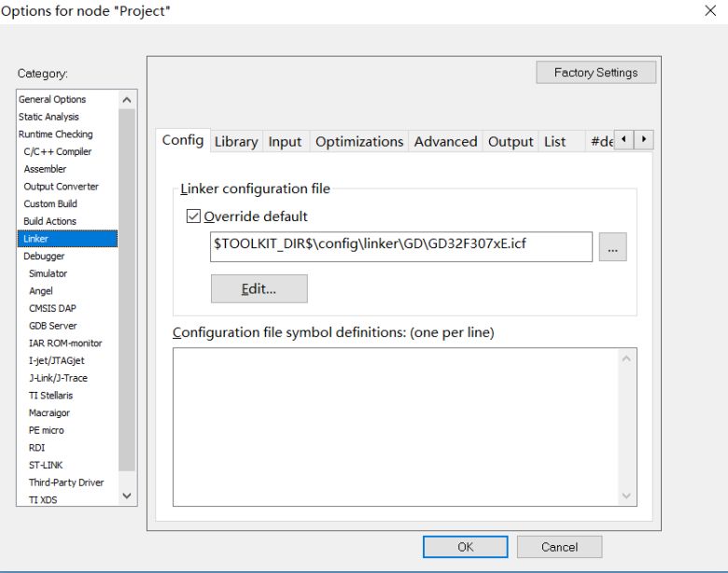Open the partially hidden #define tab
The image size is (728, 573).
click(602, 141)
